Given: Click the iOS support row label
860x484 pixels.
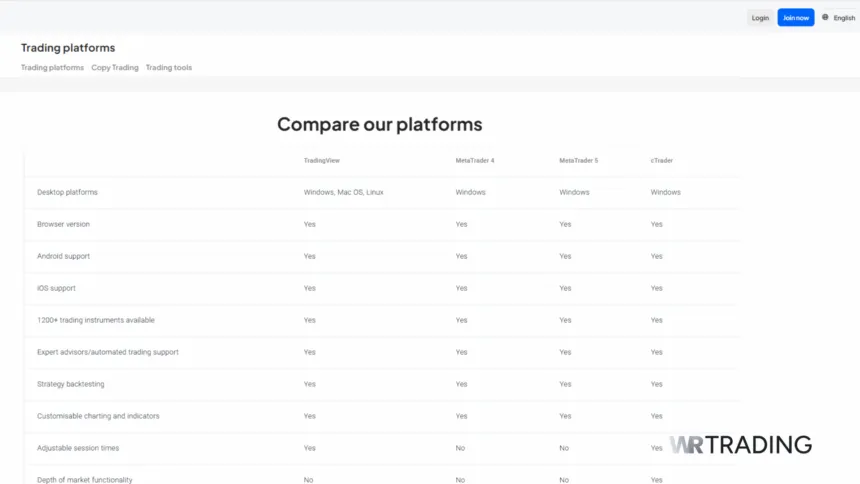Looking at the screenshot, I should [56, 288].
